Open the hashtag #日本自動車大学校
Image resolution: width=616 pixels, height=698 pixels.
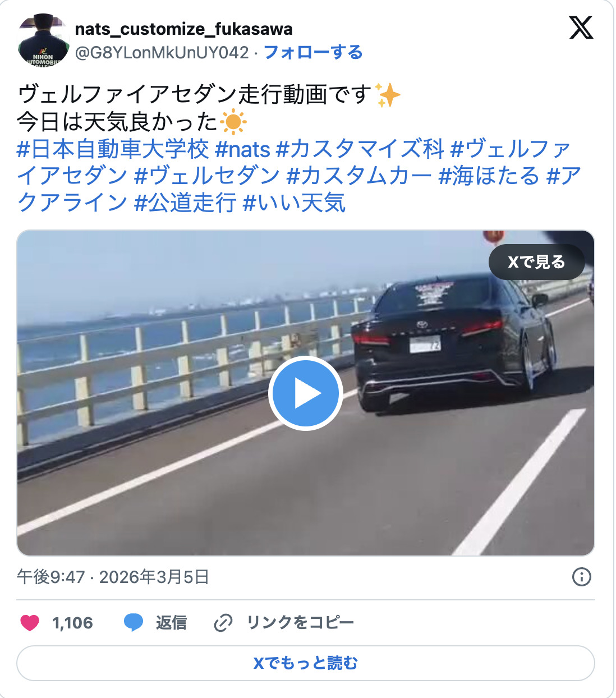(113, 149)
